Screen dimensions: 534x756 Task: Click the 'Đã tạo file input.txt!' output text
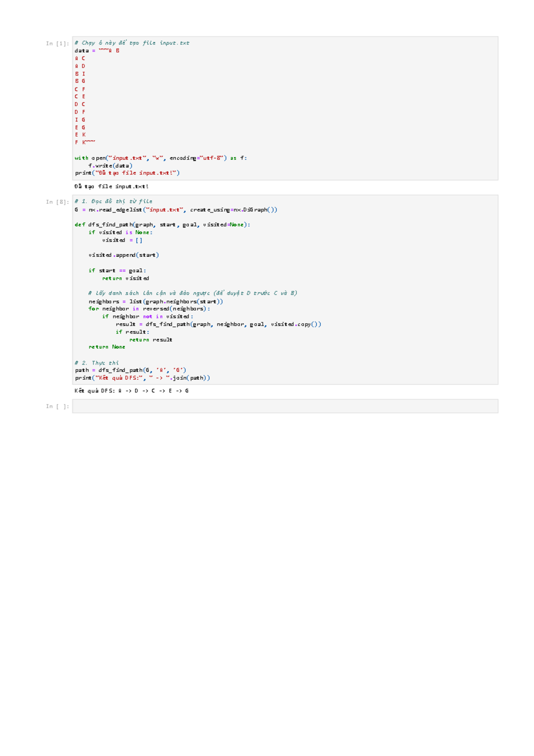coord(111,187)
